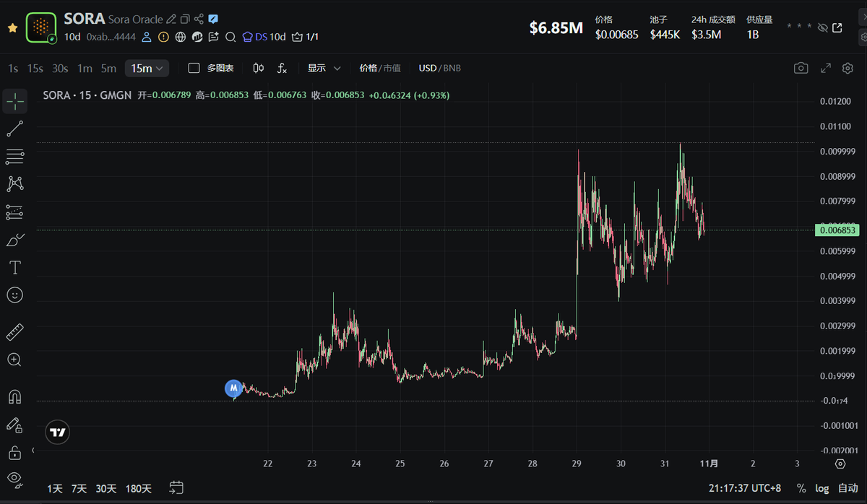Select the 30s timeframe

(x=60, y=69)
